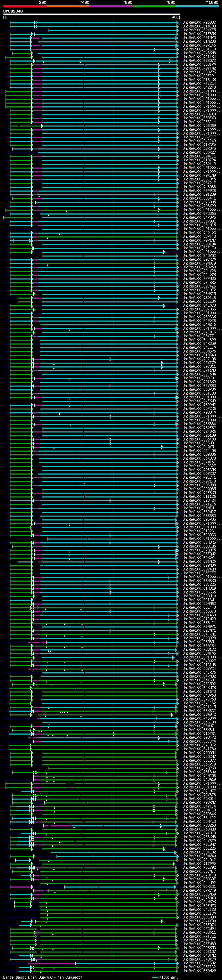Open hit UniRef100_C1E856

click(199, 34)
